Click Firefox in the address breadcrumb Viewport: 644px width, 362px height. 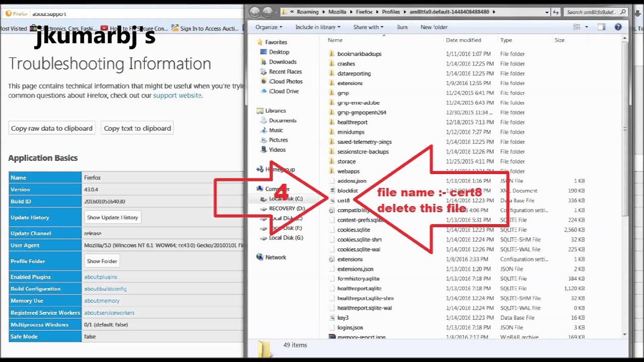click(x=365, y=12)
